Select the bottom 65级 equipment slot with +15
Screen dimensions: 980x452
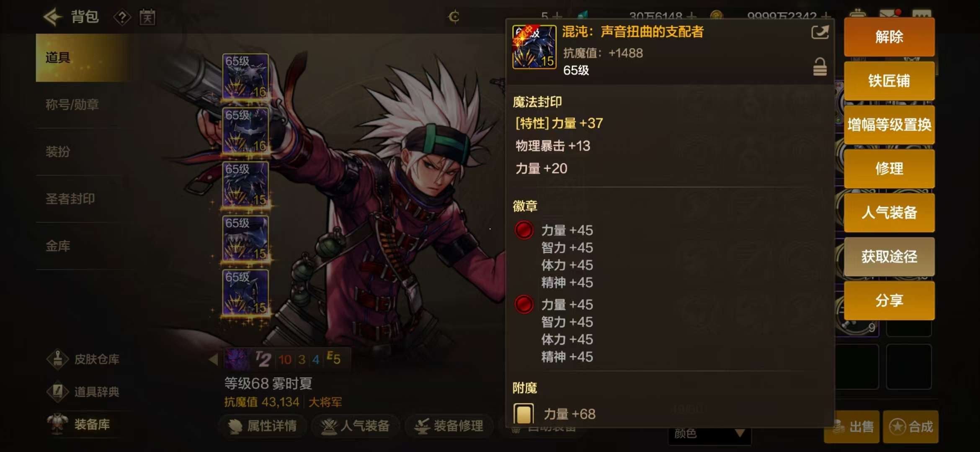coord(245,293)
